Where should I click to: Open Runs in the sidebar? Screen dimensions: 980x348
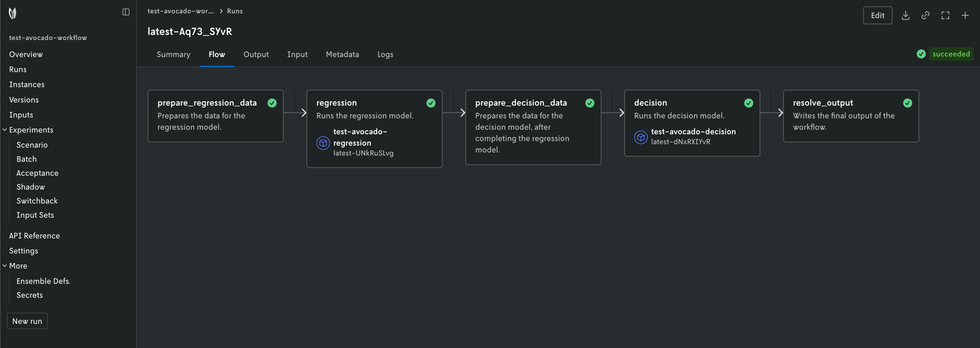tap(18, 69)
